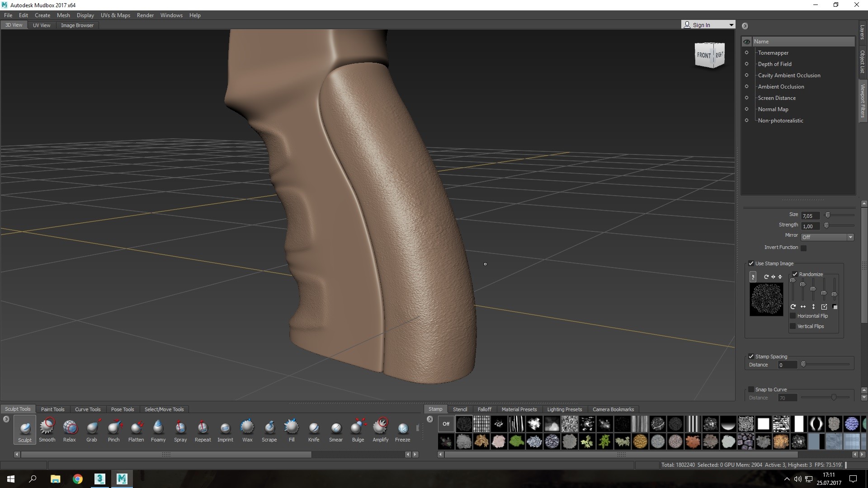
Task: Switch to the Paint Tools tab
Action: [x=52, y=409]
